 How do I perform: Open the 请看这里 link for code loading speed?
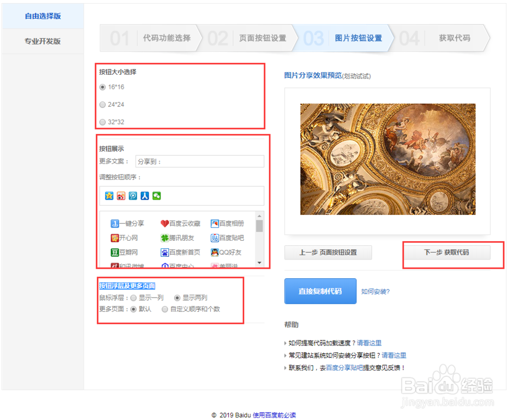(x=369, y=342)
